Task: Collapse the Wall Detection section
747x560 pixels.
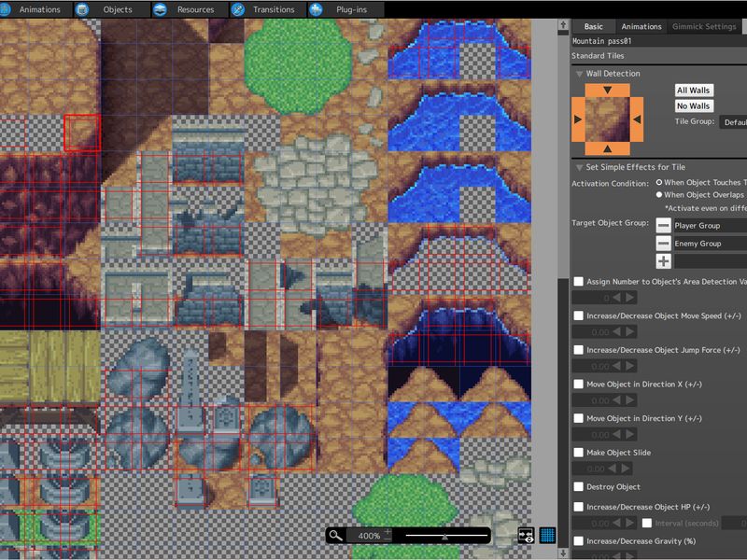Action: click(579, 74)
